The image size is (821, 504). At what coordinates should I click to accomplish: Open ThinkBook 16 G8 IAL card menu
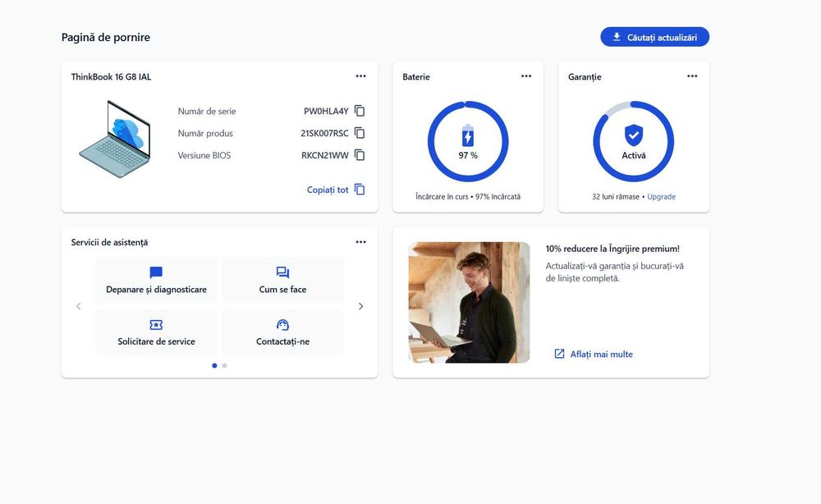point(360,76)
